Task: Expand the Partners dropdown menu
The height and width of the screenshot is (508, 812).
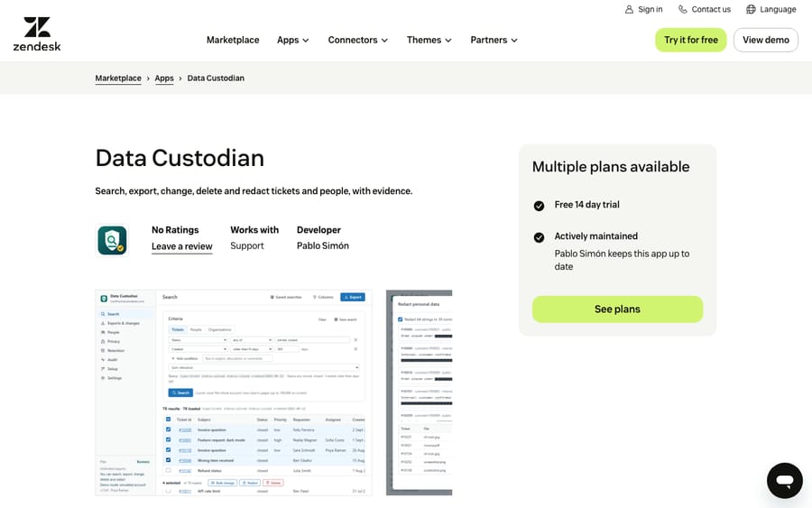Action: click(x=494, y=40)
